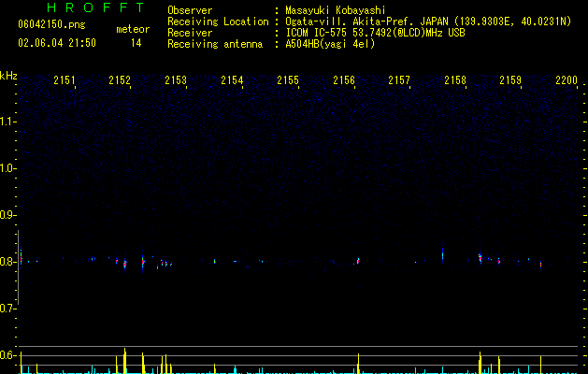This screenshot has width=588, height=374.
Task: Click the 0.9 kHz frequency label
Action: tap(7, 215)
